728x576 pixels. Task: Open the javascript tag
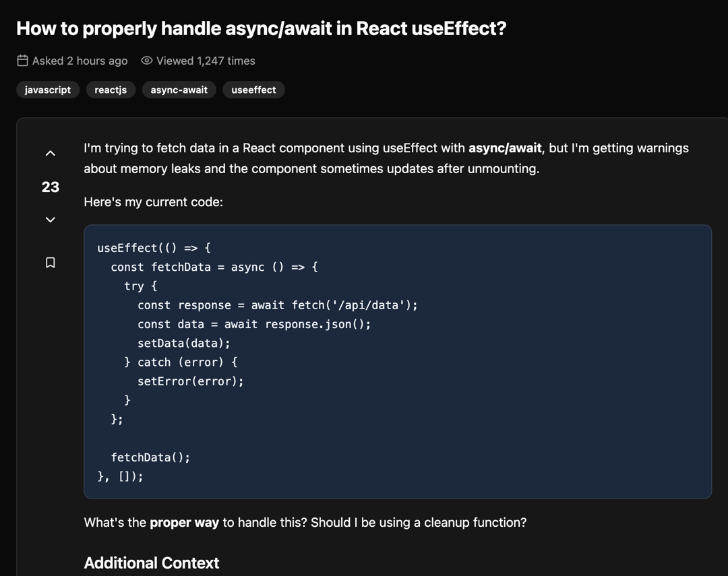pyautogui.click(x=48, y=90)
